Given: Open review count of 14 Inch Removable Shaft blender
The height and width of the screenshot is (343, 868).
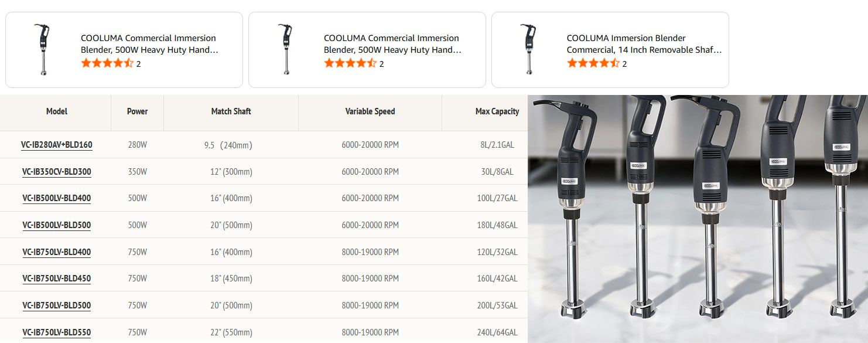Looking at the screenshot, I should tap(624, 64).
